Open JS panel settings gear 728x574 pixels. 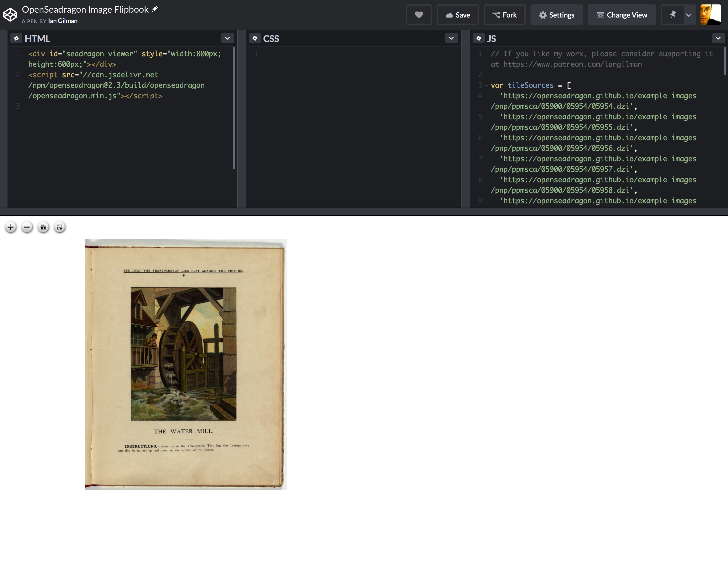coord(479,38)
